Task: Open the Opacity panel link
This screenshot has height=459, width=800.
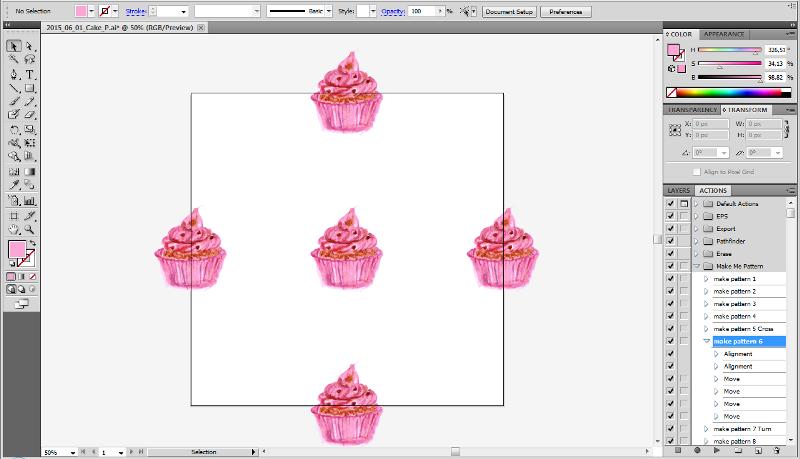Action: 393,11
